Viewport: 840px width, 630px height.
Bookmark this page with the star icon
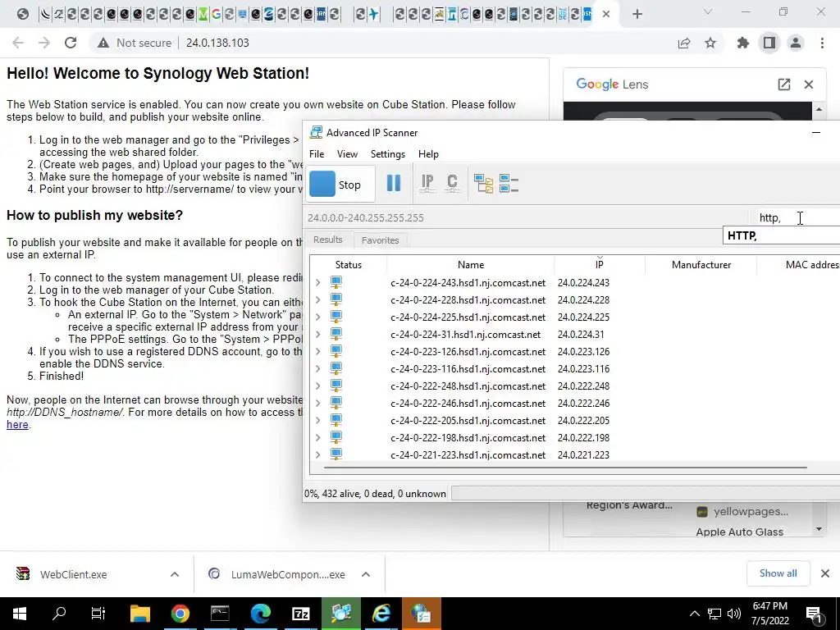point(710,43)
